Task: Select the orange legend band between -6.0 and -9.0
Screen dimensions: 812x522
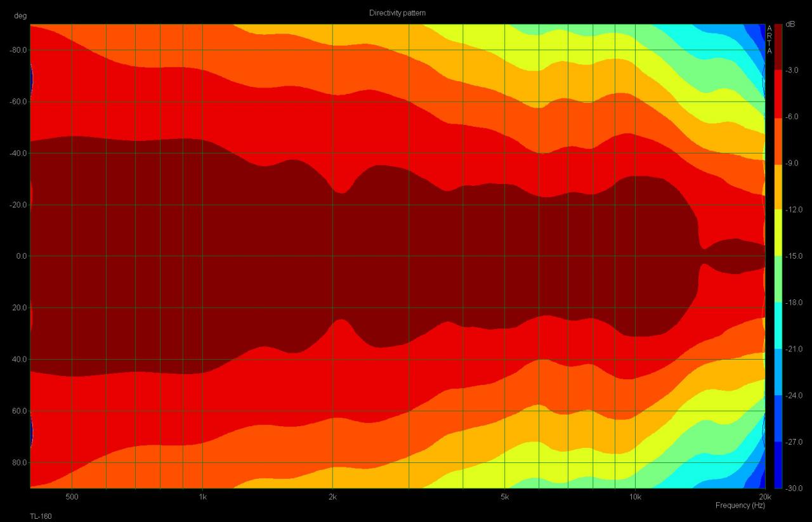Action: pyautogui.click(x=778, y=140)
